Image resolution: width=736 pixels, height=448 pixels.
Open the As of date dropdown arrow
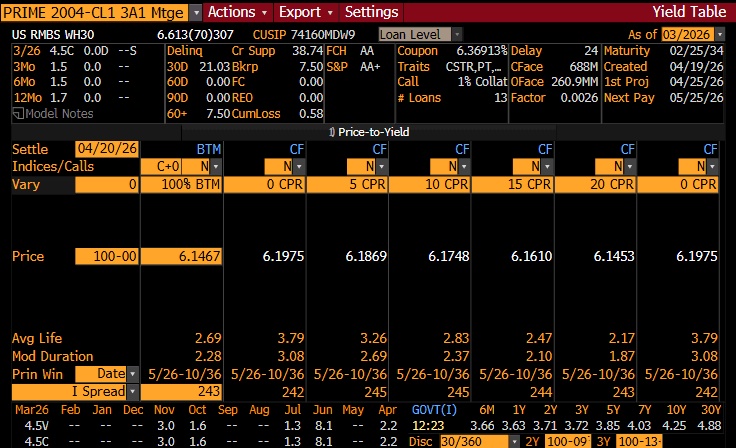(720, 34)
